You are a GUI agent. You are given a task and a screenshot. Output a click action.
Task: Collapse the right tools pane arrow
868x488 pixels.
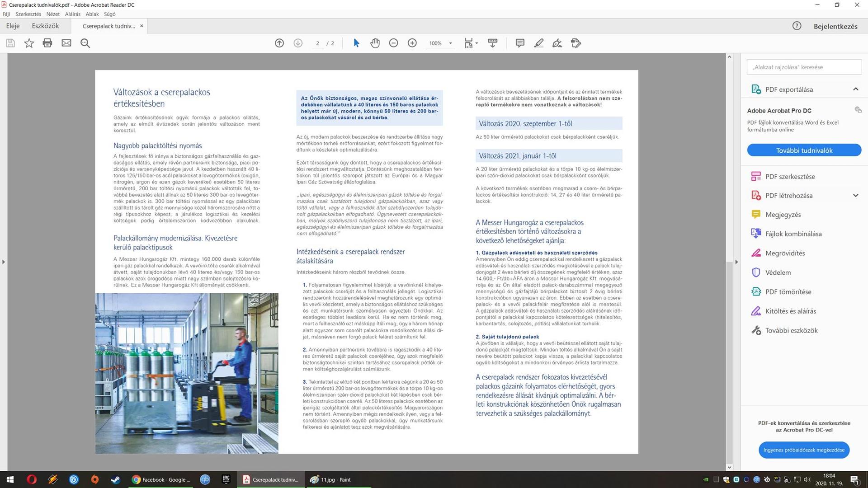[x=736, y=262]
